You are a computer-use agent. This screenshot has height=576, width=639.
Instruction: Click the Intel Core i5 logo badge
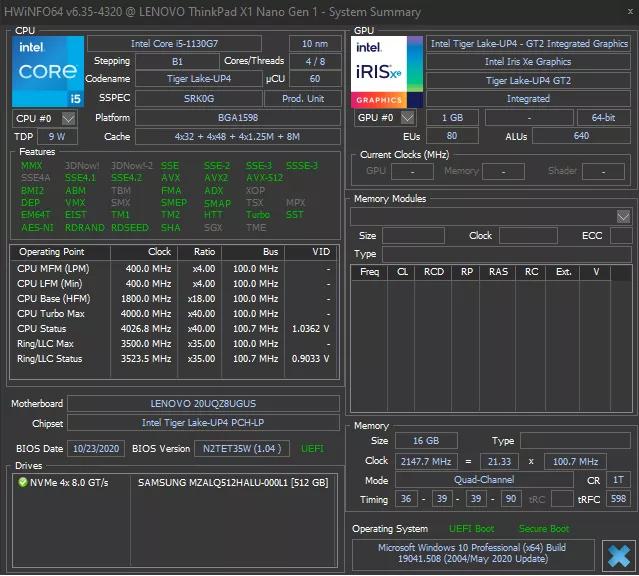point(48,72)
